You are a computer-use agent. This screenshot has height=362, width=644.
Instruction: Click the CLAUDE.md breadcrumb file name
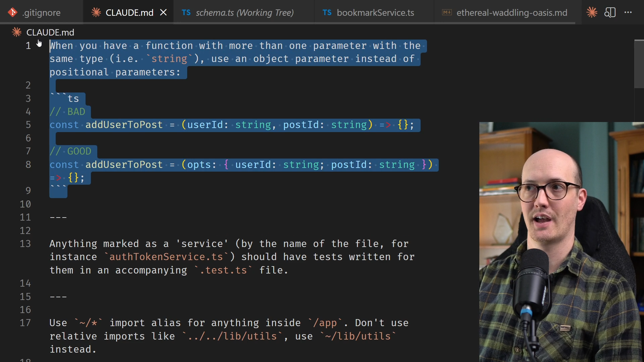(50, 32)
